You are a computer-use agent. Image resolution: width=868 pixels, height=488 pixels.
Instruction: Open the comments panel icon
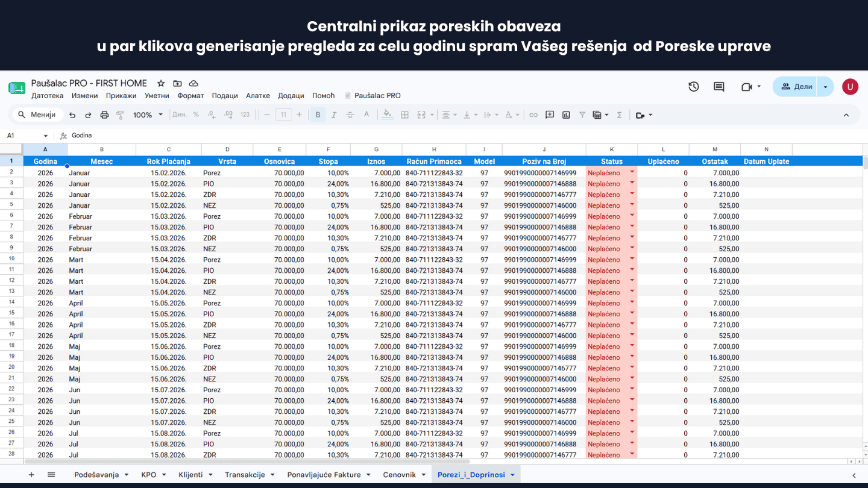coord(719,87)
